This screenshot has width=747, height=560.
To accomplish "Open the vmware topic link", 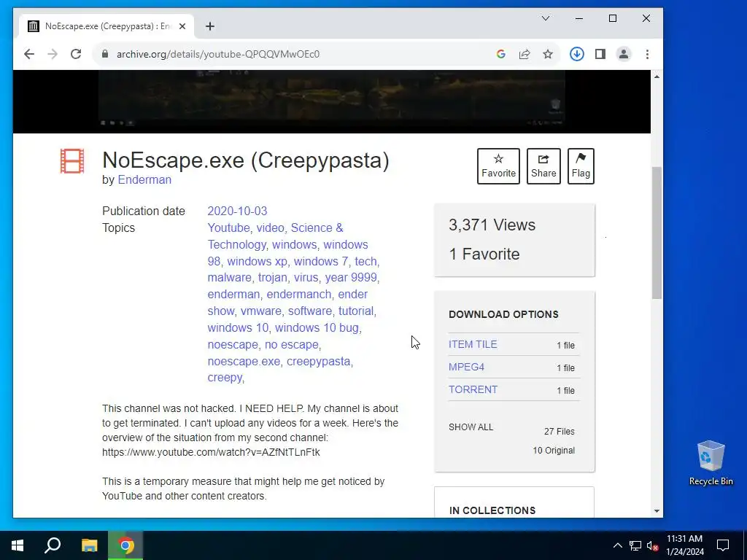I will pyautogui.click(x=260, y=311).
